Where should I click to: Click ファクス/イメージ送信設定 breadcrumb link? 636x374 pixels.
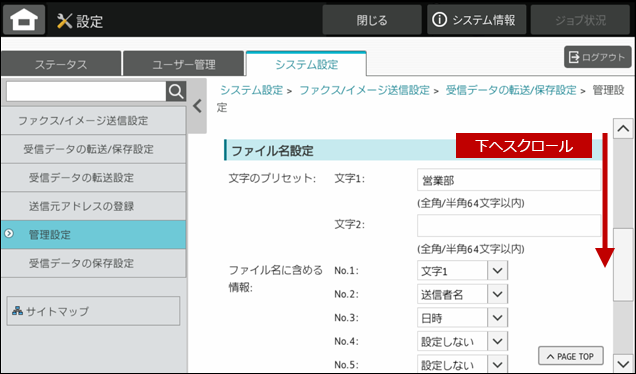[x=364, y=90]
